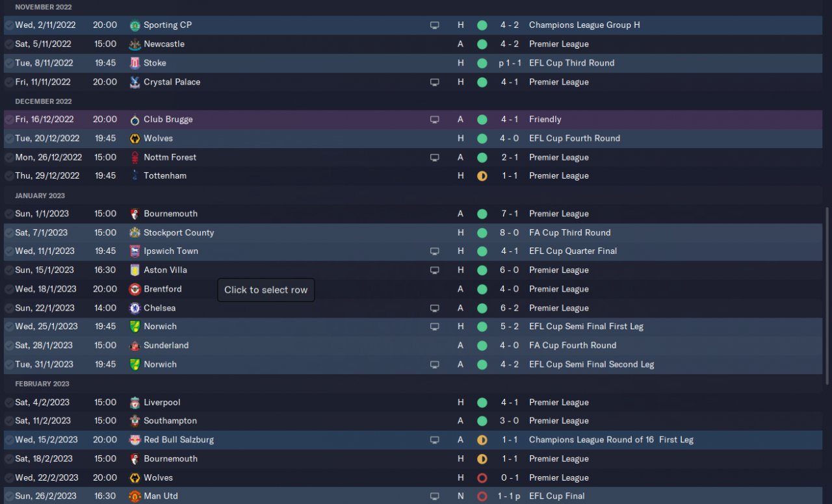Viewport: 832px width, 504px height.
Task: Click the Stockport County club crest
Action: 135,233
